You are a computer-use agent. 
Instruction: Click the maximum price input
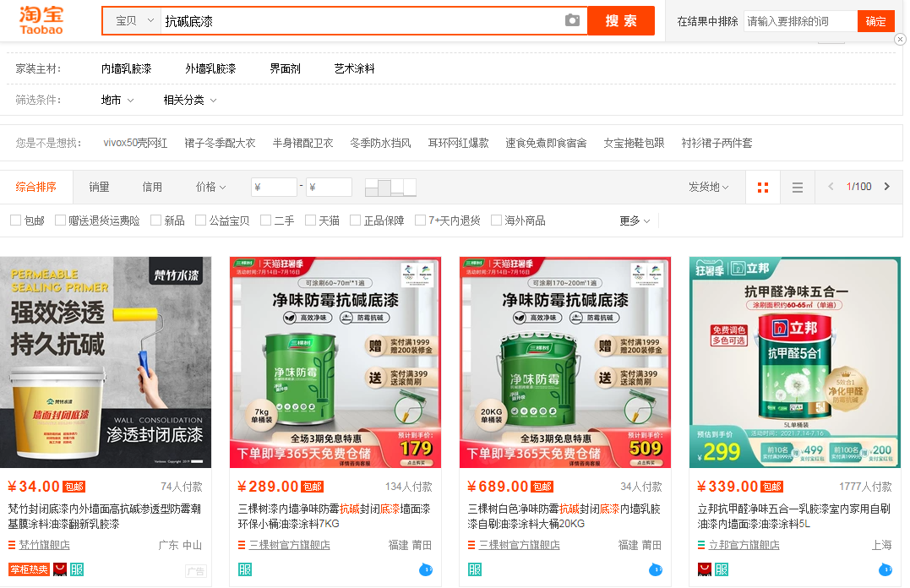coord(329,187)
